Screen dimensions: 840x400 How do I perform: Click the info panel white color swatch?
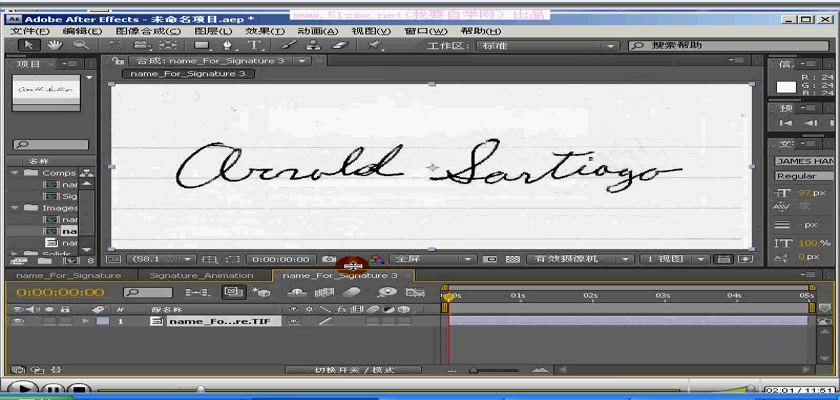786,87
